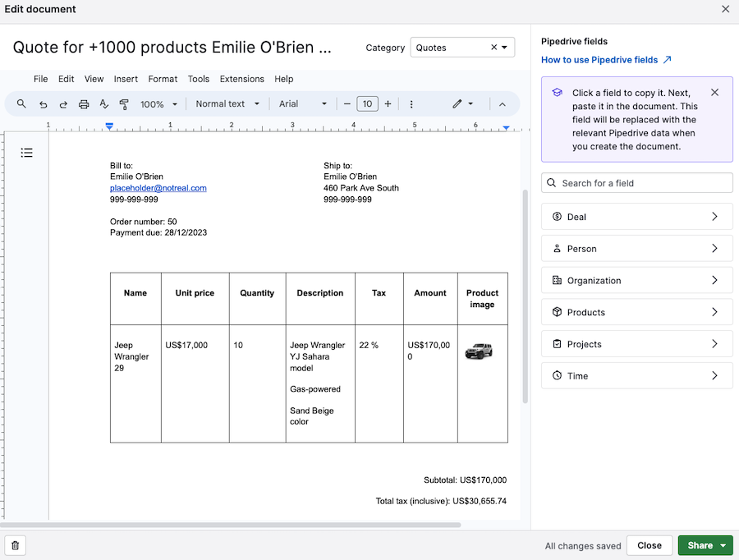
Task: Open the Share button dropdown arrow
Action: pos(723,545)
